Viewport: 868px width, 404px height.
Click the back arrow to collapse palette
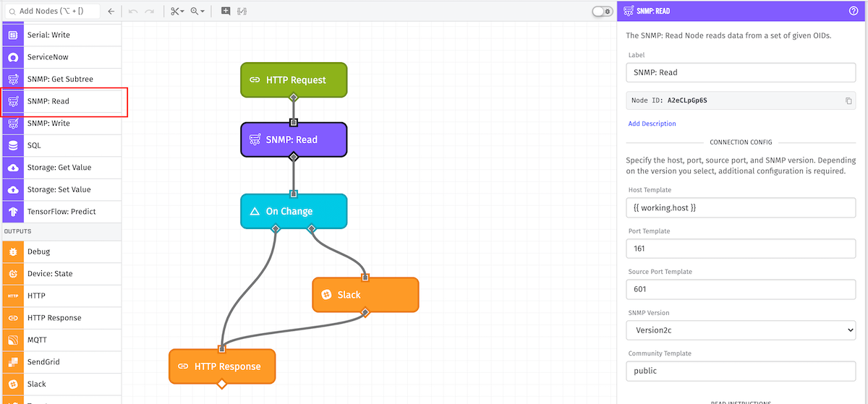pos(111,12)
